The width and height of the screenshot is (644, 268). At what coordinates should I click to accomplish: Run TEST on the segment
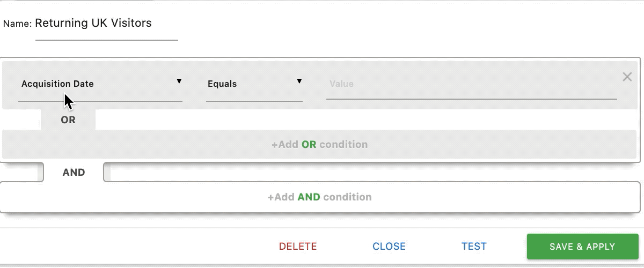coord(474,247)
